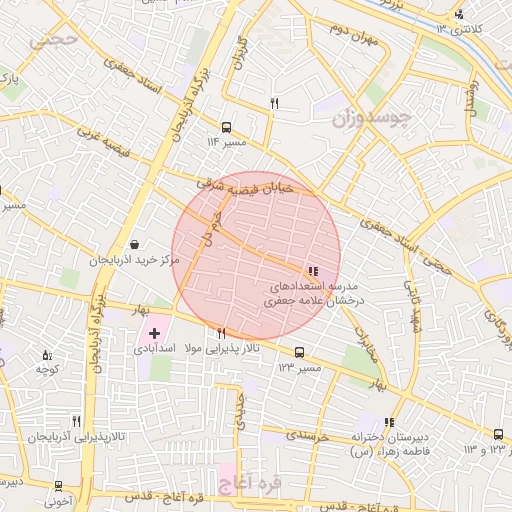The height and width of the screenshot is (512, 512).
Task: Select the shopping basket icon at مرکز خرید آذربایجان
Action: pyautogui.click(x=134, y=244)
